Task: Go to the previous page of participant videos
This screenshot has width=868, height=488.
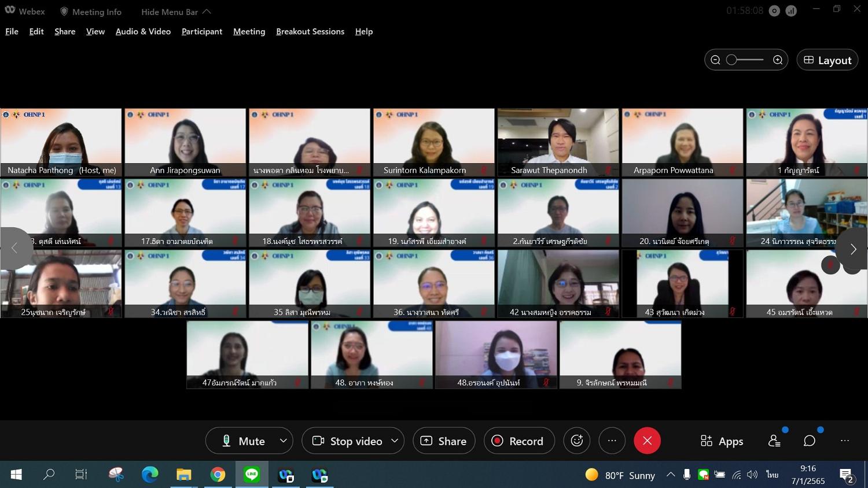Action: [14, 249]
